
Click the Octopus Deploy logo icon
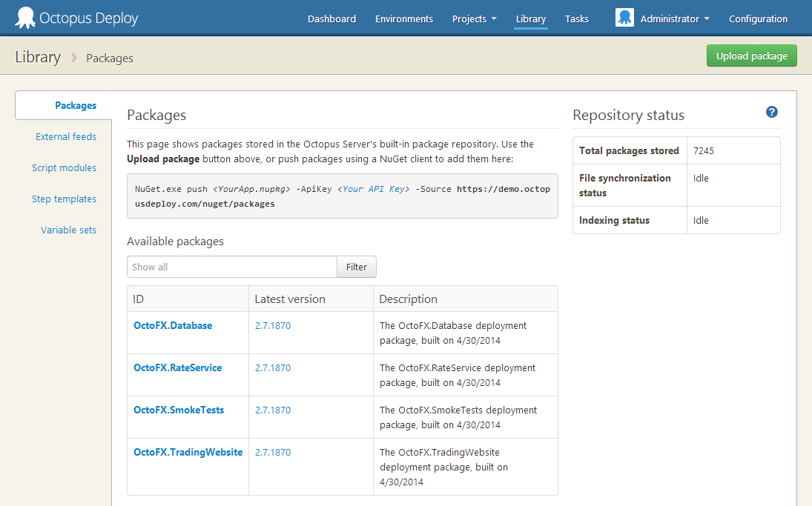click(24, 16)
